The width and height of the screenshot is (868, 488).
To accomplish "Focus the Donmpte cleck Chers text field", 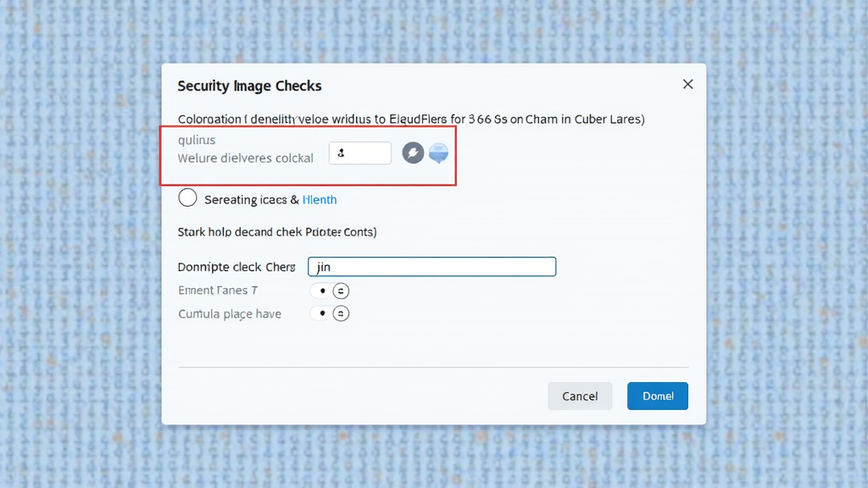I will coord(431,267).
